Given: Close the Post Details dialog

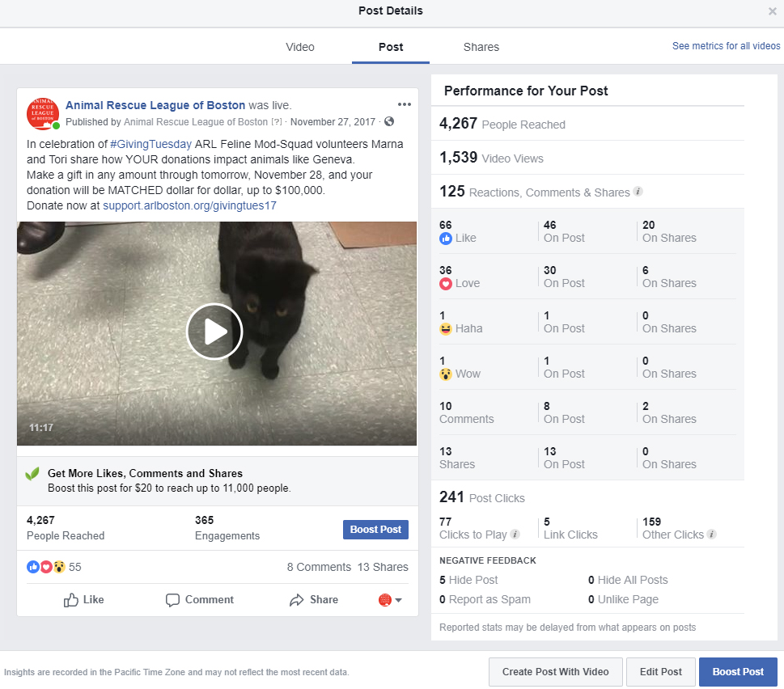Looking at the screenshot, I should click(772, 11).
